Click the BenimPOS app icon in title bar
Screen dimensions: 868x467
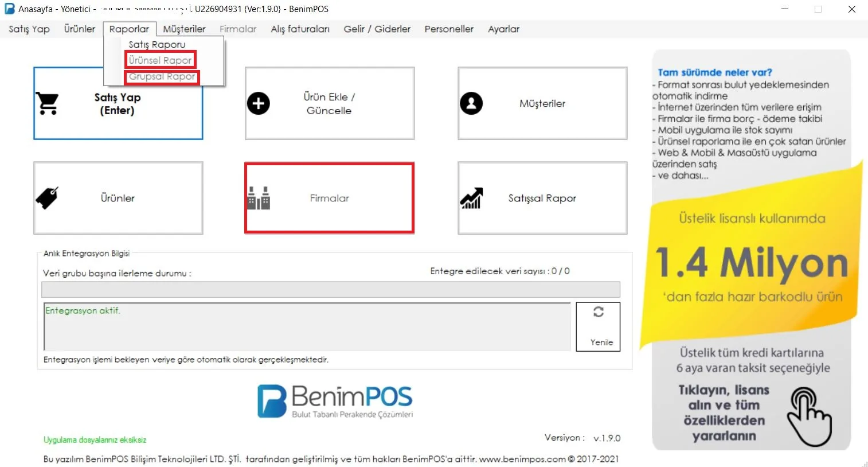[10, 9]
